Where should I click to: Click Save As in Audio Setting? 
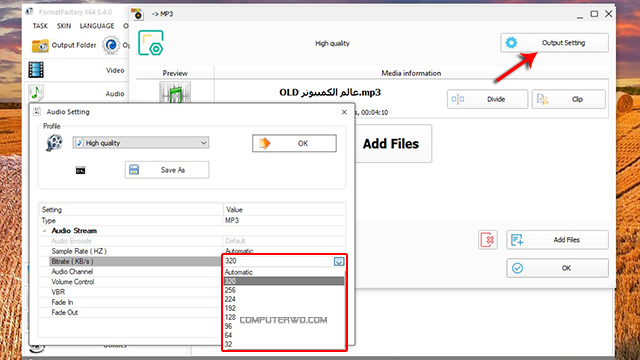(167, 170)
